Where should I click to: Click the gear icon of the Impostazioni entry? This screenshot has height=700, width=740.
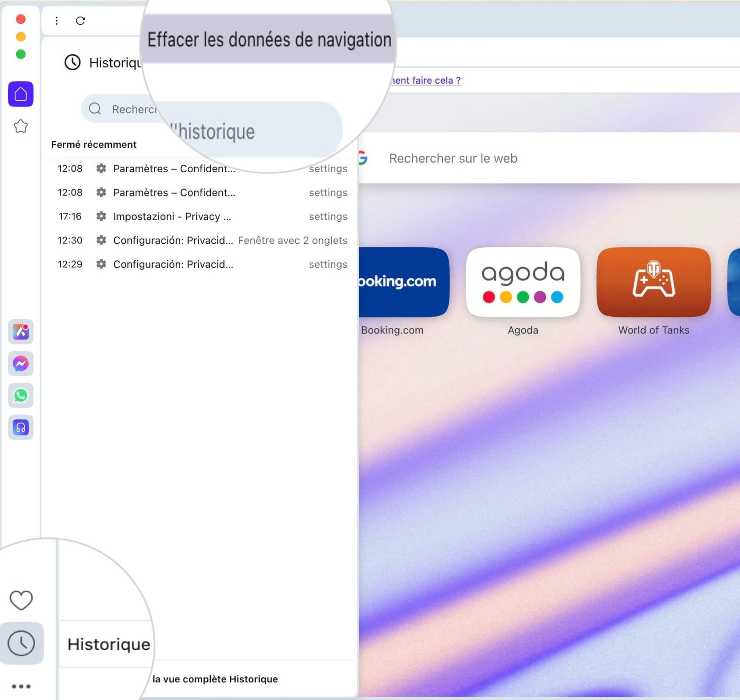[101, 216]
